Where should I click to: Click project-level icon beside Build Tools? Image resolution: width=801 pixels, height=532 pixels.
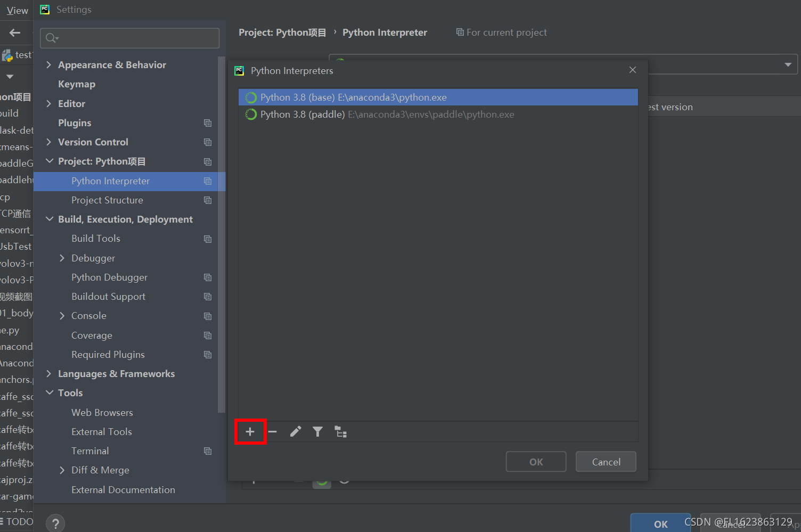208,239
